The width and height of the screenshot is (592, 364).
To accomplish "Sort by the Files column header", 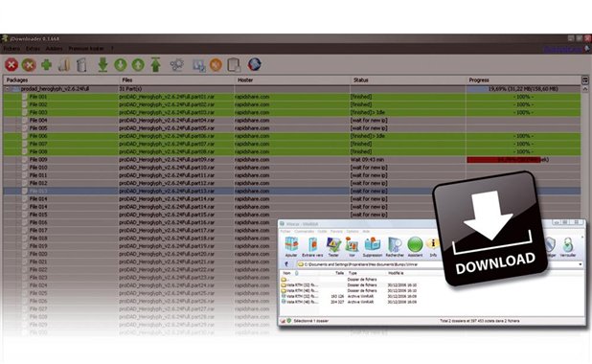I will coord(176,80).
